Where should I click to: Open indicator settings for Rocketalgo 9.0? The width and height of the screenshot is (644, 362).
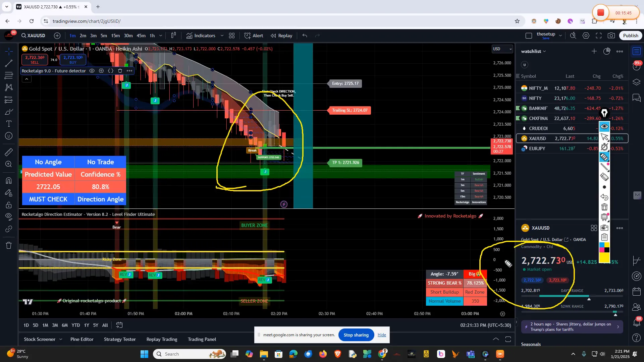(x=101, y=71)
